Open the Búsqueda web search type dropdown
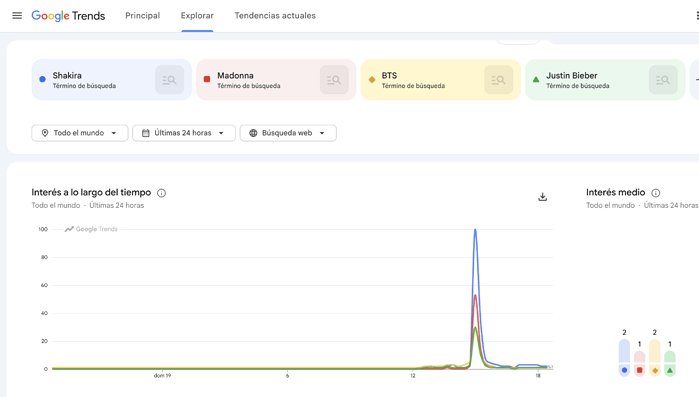Screen dimensions: 699x397 [x=288, y=133]
